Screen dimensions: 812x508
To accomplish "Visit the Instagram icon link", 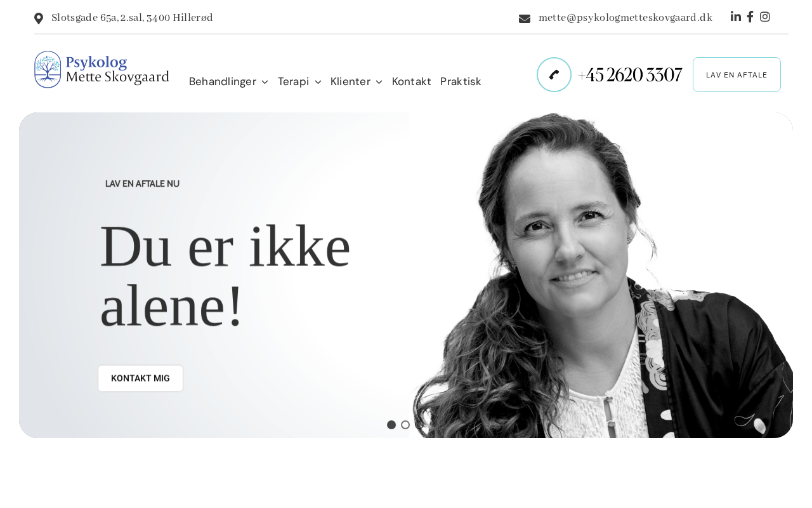I will click(x=765, y=17).
